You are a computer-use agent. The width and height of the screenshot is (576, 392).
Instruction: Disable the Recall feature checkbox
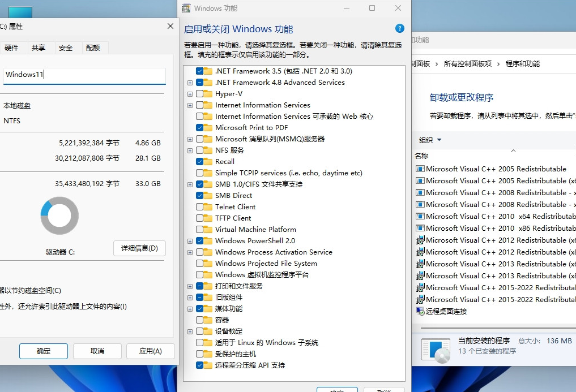click(x=199, y=162)
